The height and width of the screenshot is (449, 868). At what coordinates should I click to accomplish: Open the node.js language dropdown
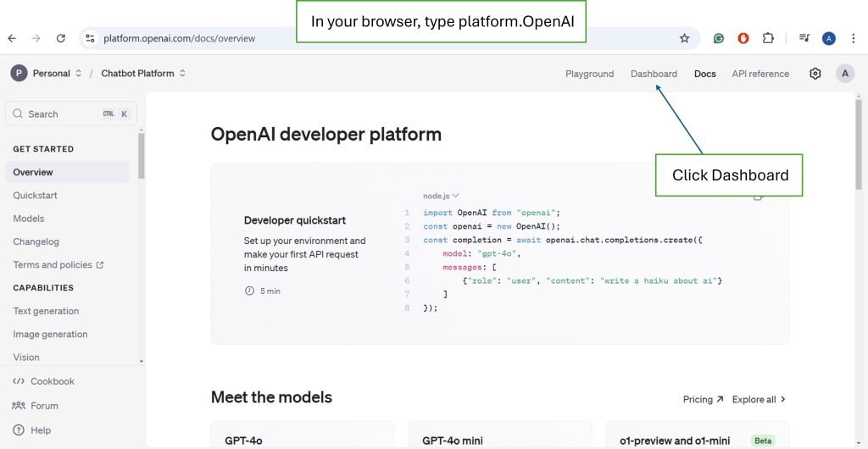(x=441, y=196)
